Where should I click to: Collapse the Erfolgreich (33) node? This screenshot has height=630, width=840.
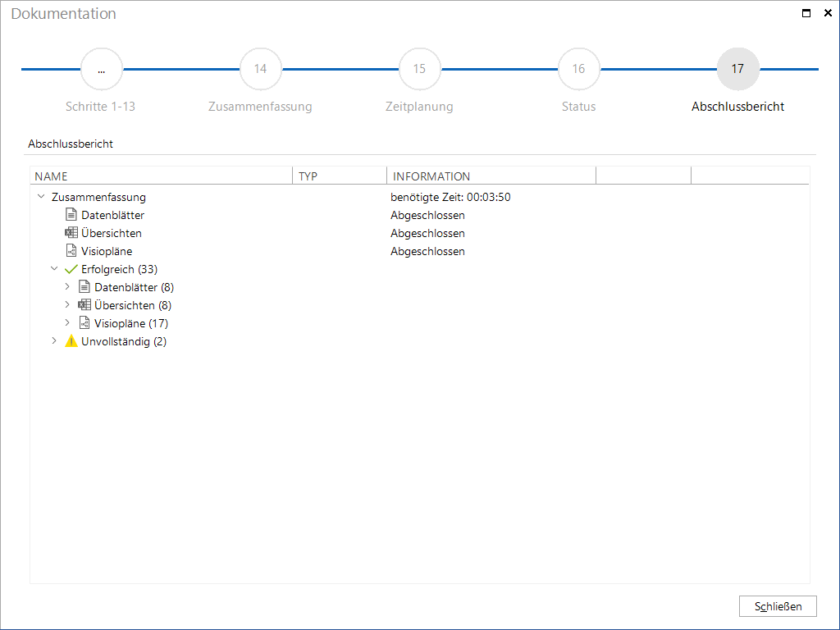(x=54, y=268)
